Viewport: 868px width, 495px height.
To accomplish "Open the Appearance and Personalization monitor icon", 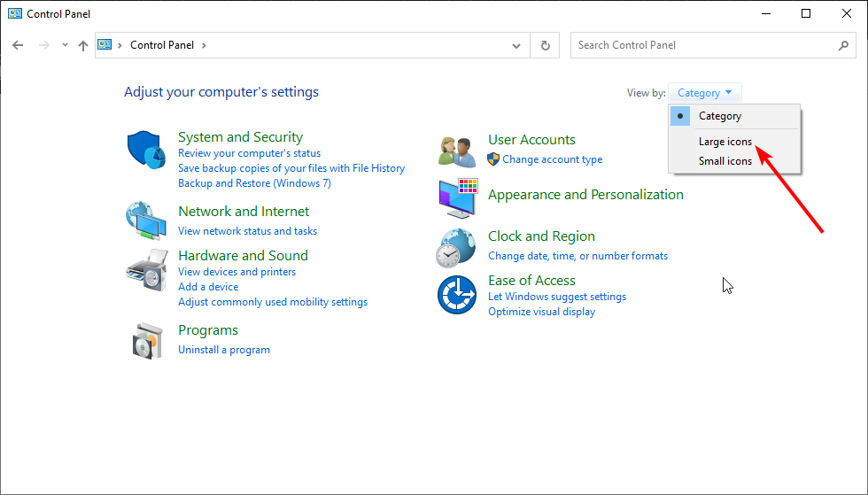I will [458, 198].
